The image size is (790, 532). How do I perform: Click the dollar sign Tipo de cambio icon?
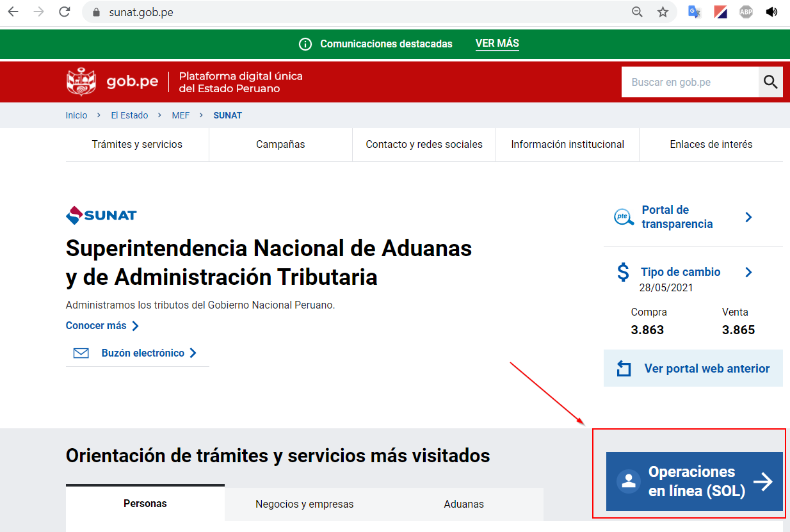[x=623, y=272]
